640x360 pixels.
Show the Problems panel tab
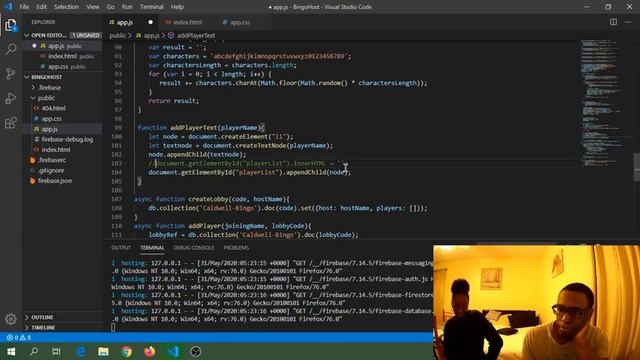pos(236,248)
